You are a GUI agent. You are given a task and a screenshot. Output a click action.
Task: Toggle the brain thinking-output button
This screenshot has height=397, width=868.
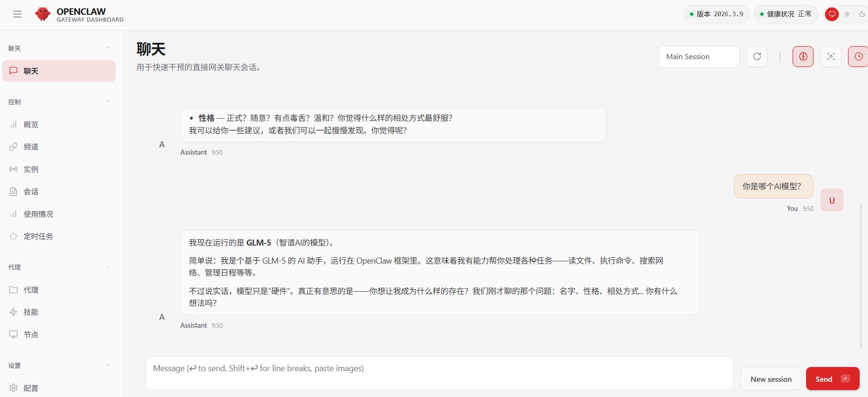tap(803, 56)
